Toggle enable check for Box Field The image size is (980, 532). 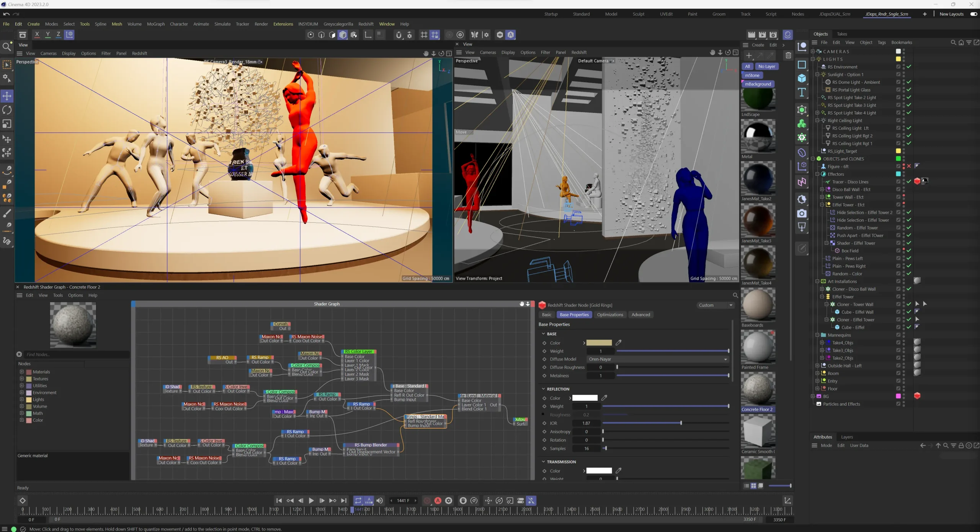tap(909, 251)
